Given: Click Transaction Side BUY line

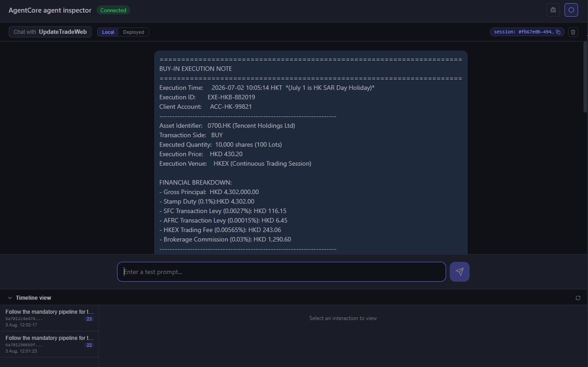Looking at the screenshot, I should (x=191, y=135).
